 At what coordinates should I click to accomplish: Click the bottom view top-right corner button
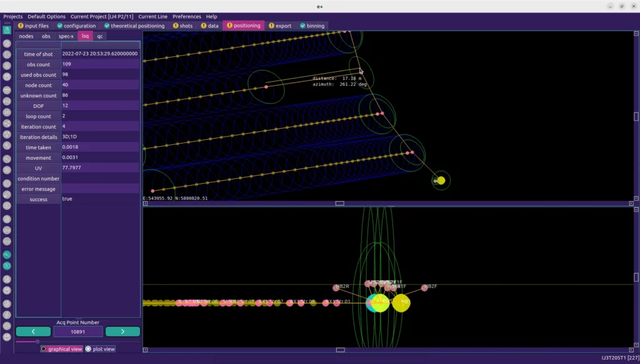(636, 210)
